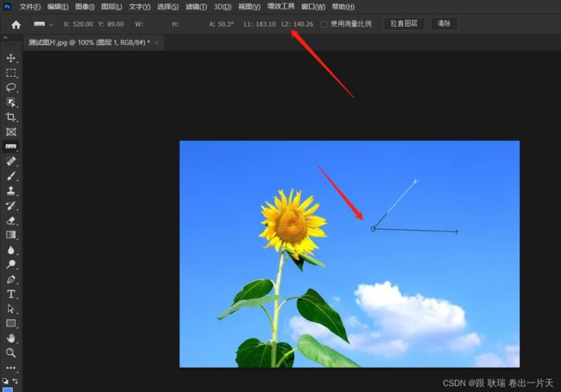The height and width of the screenshot is (392, 561).
Task: Select the Crop tool
Action: tap(11, 117)
